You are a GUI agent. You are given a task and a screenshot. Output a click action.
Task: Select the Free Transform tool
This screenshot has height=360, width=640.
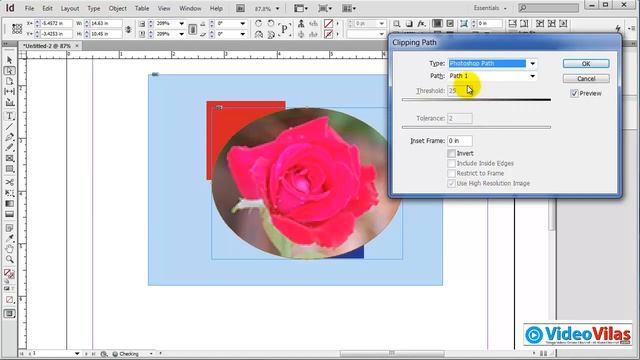pyautogui.click(x=9, y=193)
